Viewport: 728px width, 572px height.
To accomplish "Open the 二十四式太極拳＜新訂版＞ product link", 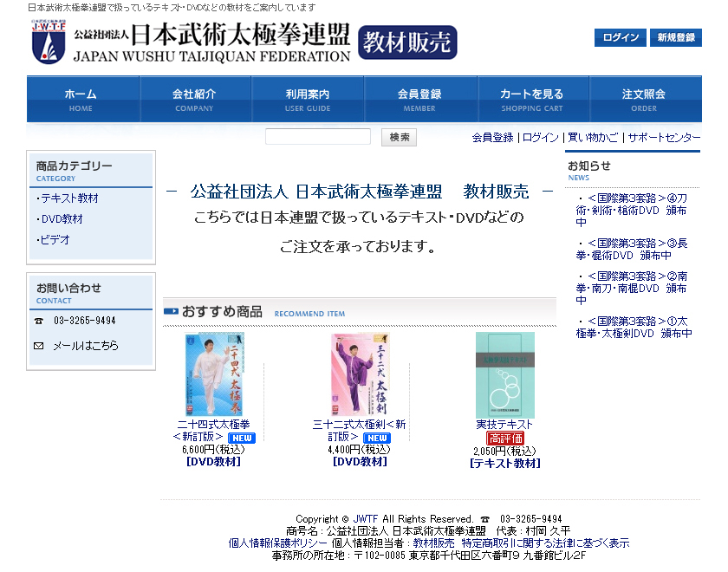I will tap(213, 431).
